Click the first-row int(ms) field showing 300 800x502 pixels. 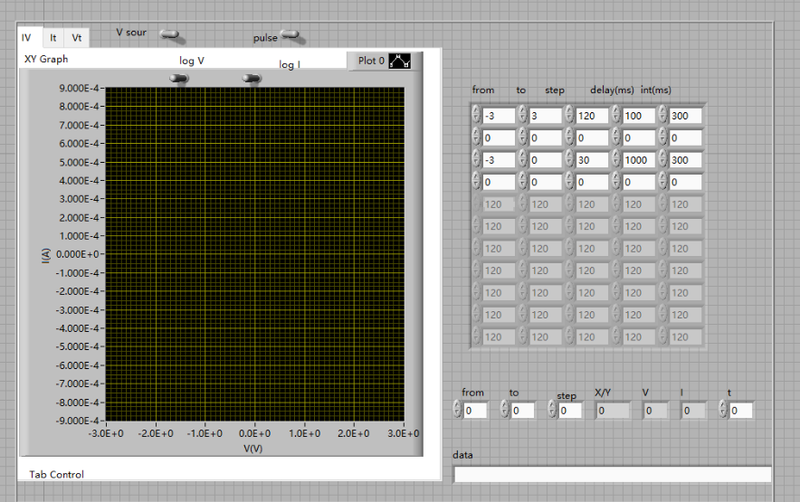tap(686, 116)
